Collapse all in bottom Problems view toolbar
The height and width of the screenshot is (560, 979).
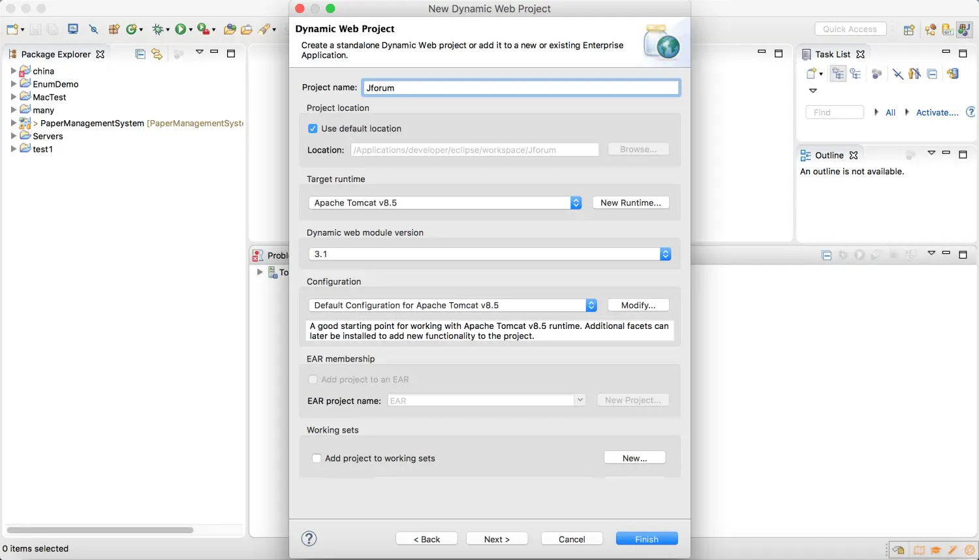point(826,255)
